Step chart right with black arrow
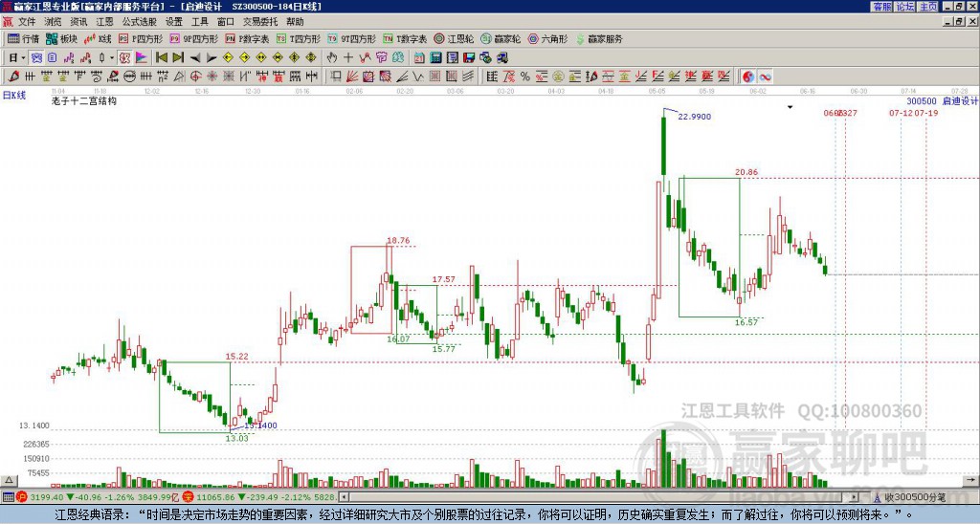The image size is (980, 524). 212,58
